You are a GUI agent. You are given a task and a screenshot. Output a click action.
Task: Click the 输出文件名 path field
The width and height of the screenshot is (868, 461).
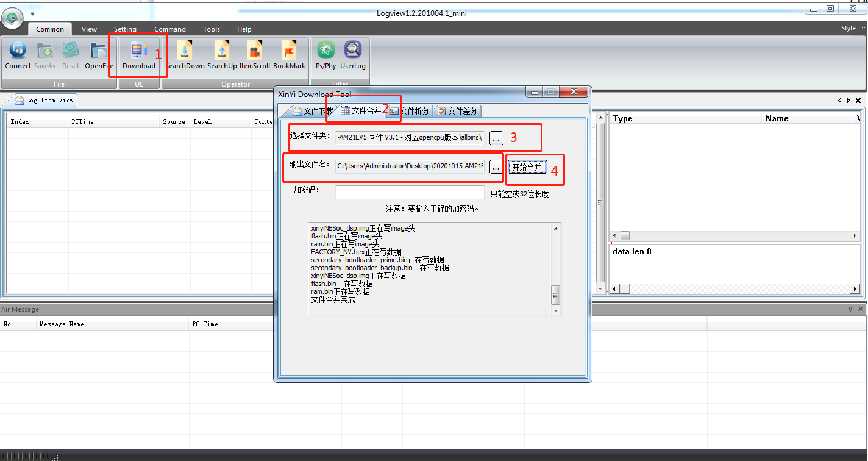[410, 167]
